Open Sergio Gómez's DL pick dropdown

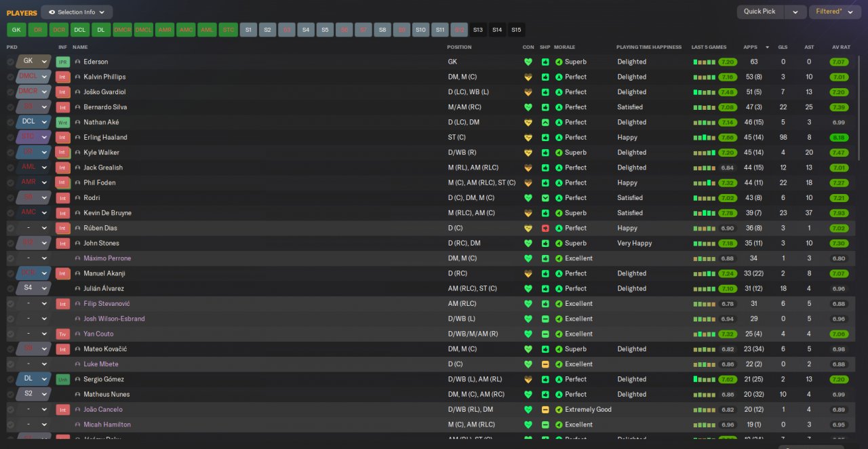tap(34, 379)
